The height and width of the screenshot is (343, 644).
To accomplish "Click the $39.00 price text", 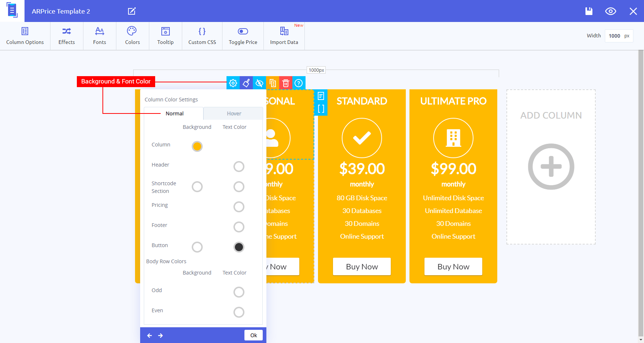I will point(362,169).
